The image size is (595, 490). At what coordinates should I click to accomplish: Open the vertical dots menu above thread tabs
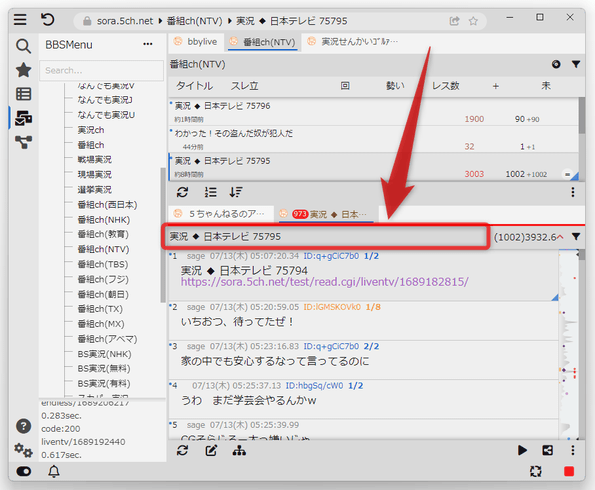click(573, 192)
